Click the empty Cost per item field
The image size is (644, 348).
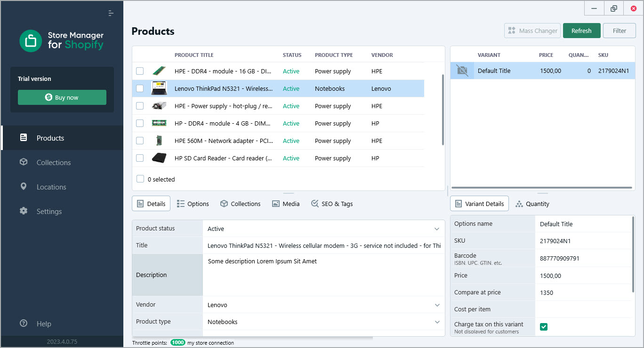click(x=583, y=309)
